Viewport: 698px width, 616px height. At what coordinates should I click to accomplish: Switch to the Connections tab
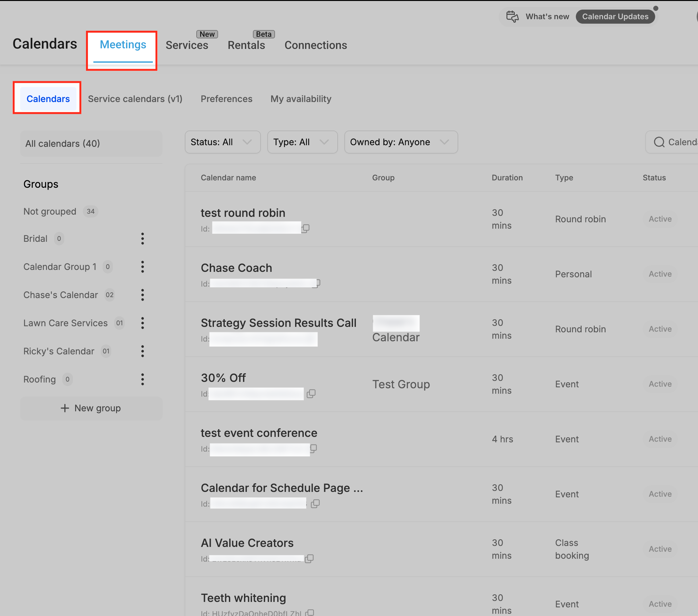pyautogui.click(x=316, y=45)
